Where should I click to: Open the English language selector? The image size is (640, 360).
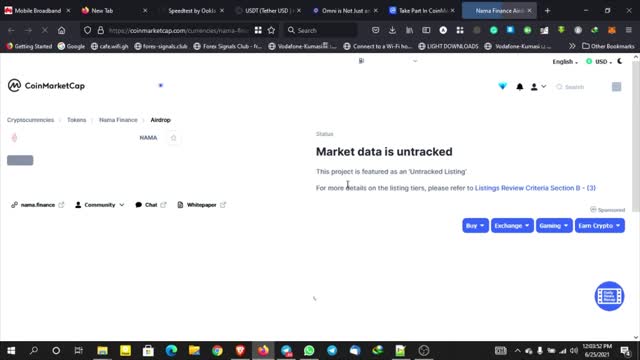click(565, 62)
